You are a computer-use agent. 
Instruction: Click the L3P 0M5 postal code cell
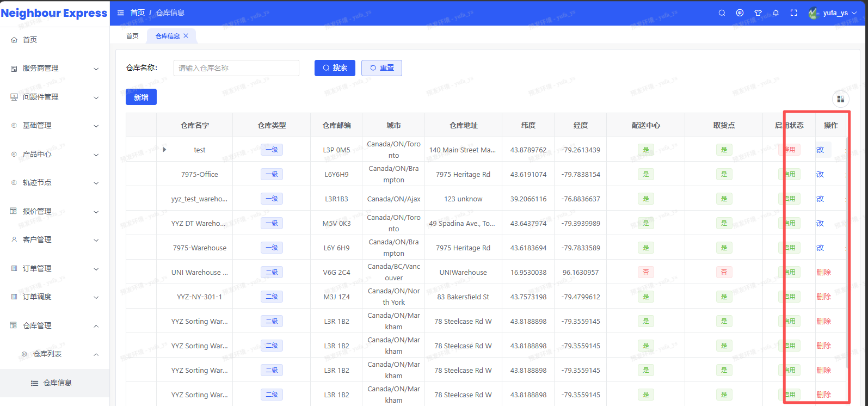click(337, 150)
